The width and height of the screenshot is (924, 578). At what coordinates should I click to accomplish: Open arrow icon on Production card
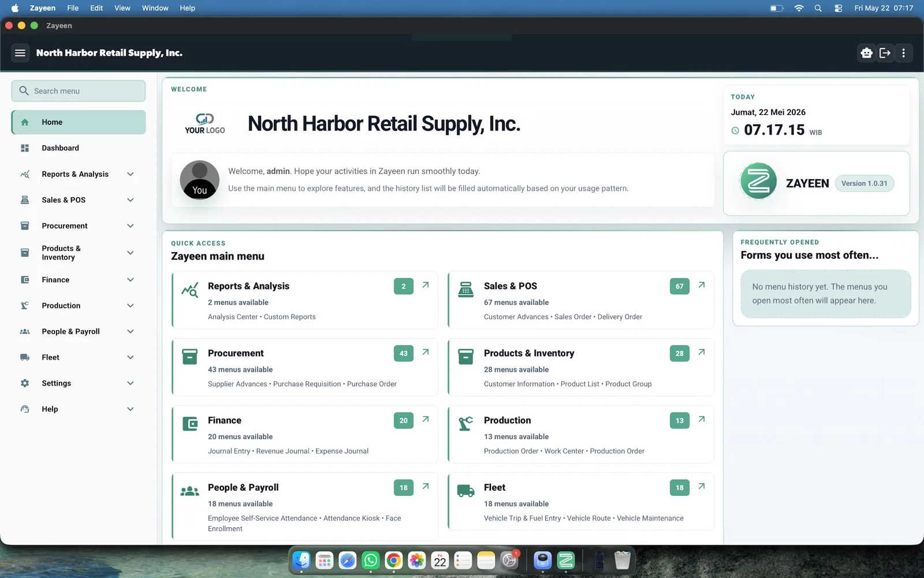pos(702,419)
